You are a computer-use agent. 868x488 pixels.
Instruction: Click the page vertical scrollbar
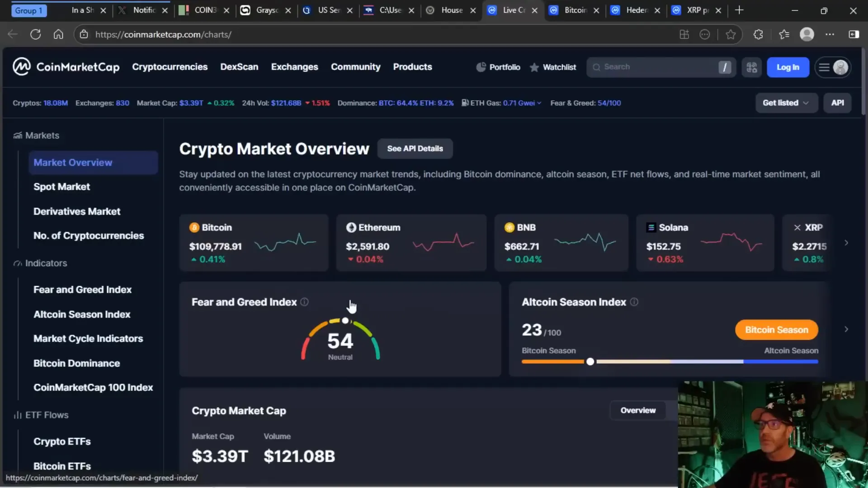click(864, 81)
